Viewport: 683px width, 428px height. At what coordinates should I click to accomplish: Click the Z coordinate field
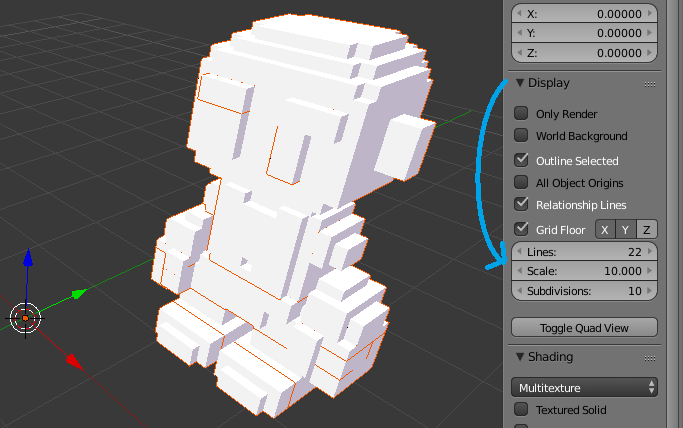point(584,53)
